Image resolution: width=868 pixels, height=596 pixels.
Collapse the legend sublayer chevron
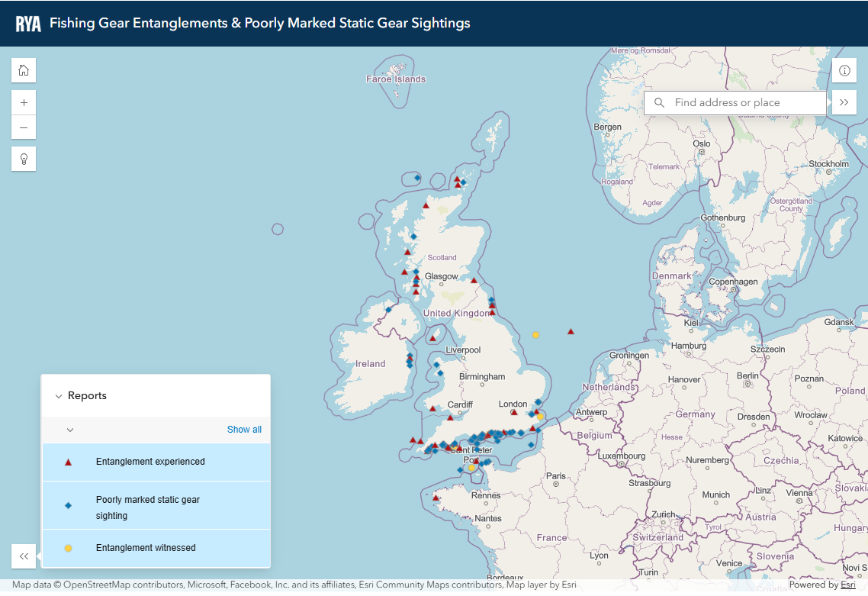tap(70, 430)
